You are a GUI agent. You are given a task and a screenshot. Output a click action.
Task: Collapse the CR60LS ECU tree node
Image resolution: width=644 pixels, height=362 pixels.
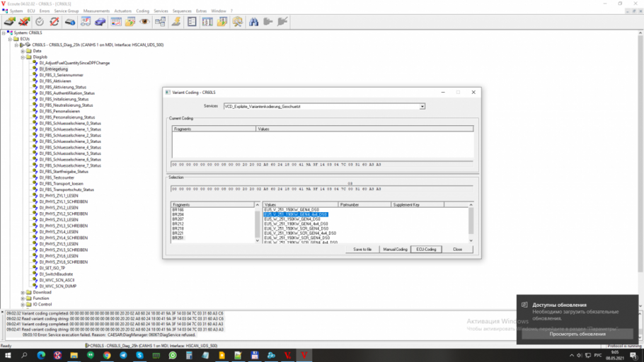tap(16, 45)
